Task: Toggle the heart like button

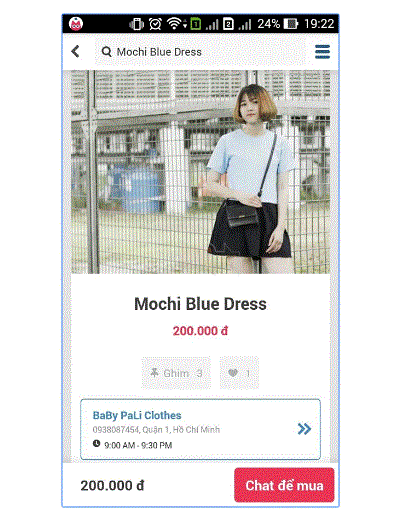Action: click(x=239, y=373)
